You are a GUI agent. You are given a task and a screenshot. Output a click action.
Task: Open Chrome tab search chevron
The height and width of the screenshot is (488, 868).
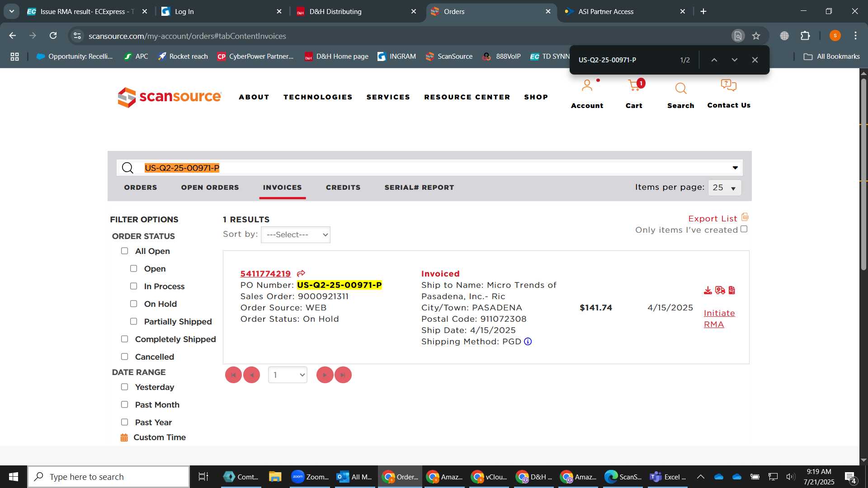click(11, 11)
